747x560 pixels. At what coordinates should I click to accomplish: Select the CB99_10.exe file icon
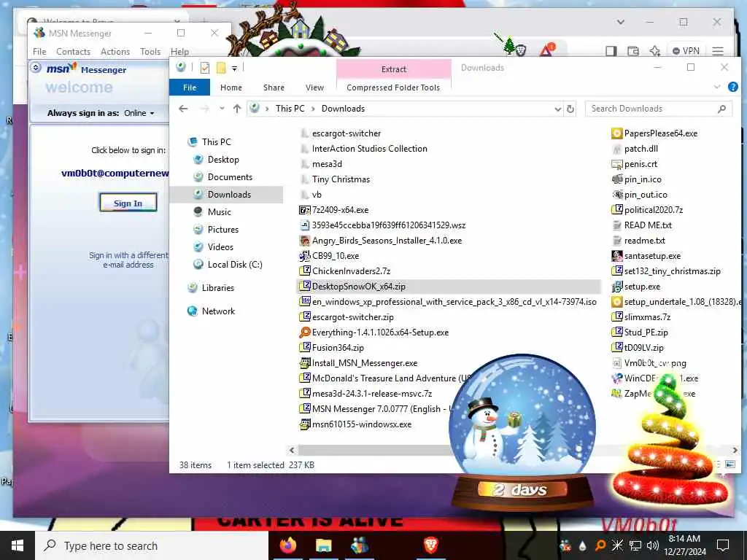point(304,256)
